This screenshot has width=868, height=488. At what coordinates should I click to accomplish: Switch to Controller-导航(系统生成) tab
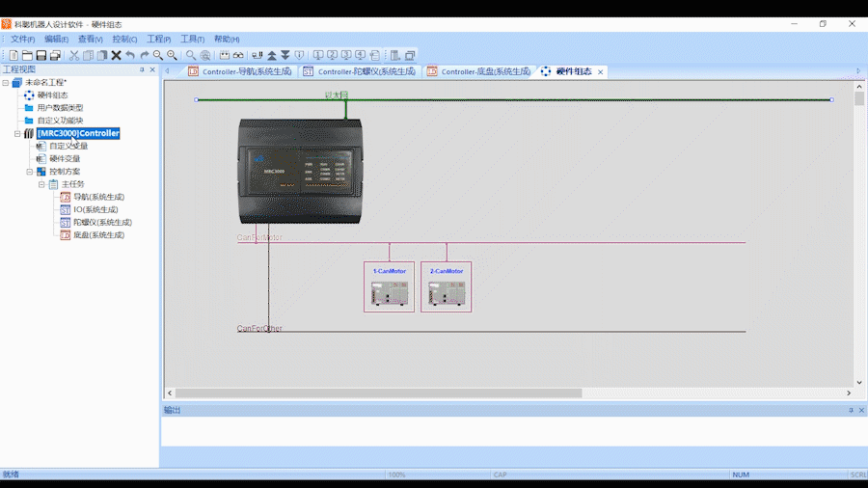241,72
